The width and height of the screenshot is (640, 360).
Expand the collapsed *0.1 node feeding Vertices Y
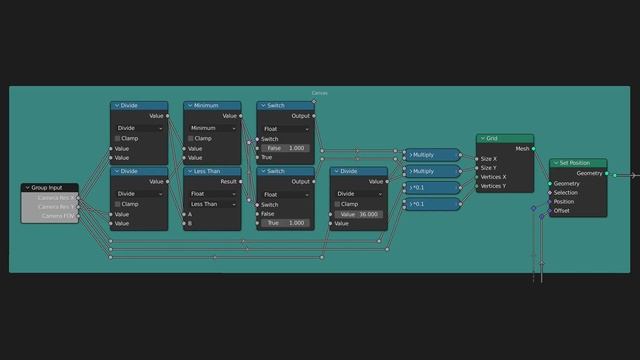coord(411,204)
